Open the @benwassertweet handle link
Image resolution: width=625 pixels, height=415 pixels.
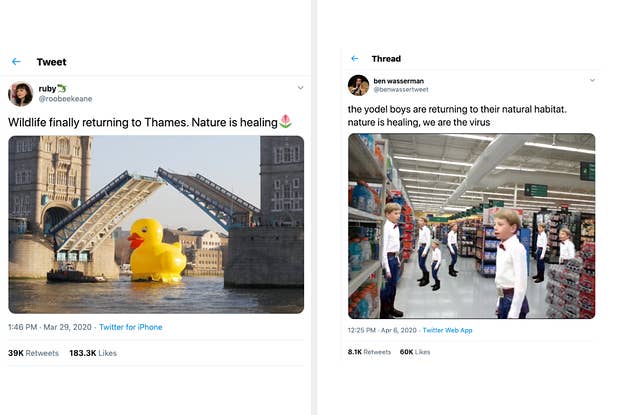coord(397,89)
